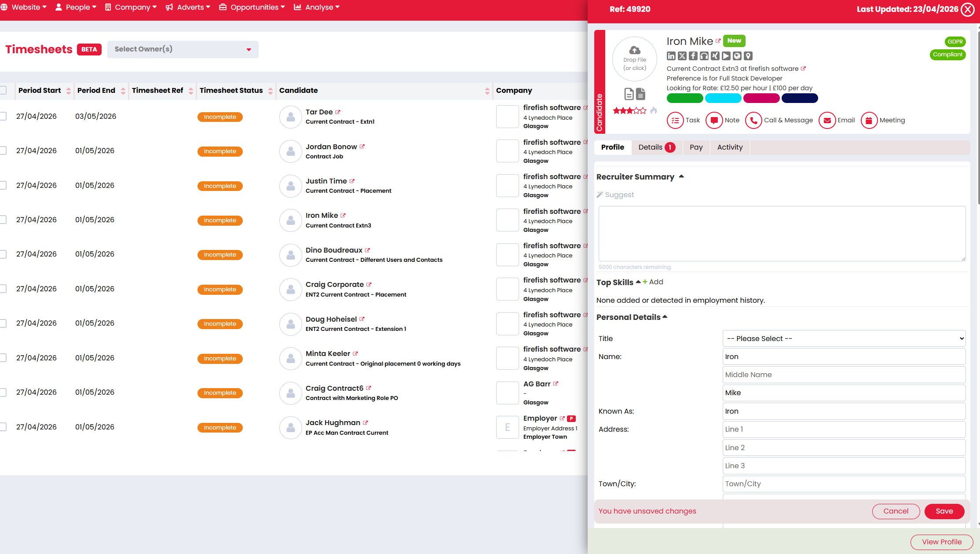Open the Title Please Select dropdown
Screen dimensions: 980x554
tap(844, 338)
